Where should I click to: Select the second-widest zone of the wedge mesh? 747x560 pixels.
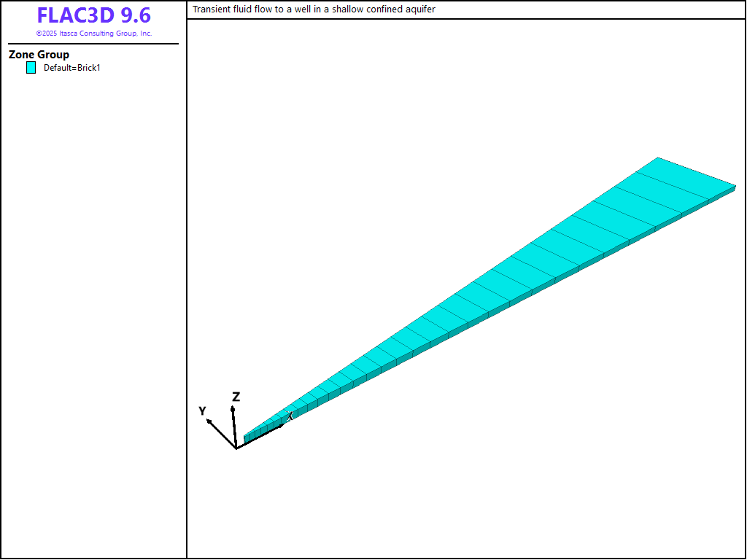659,194
